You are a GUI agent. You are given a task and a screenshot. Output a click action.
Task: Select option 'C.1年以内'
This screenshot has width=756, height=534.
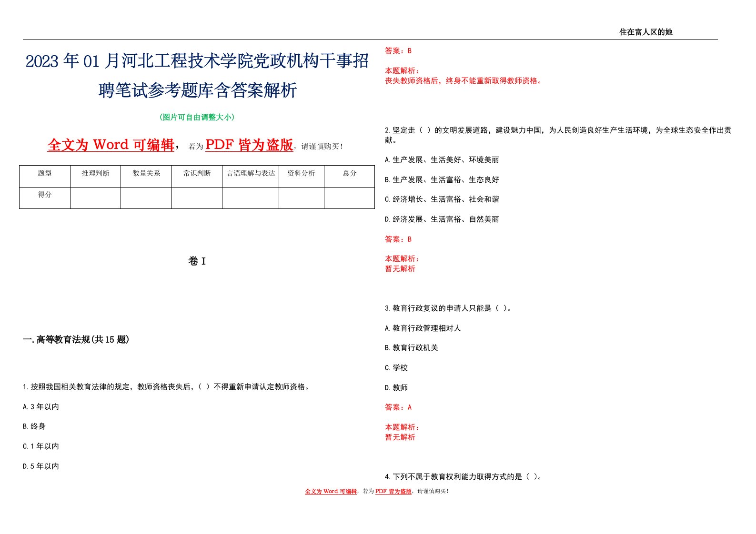pos(41,446)
